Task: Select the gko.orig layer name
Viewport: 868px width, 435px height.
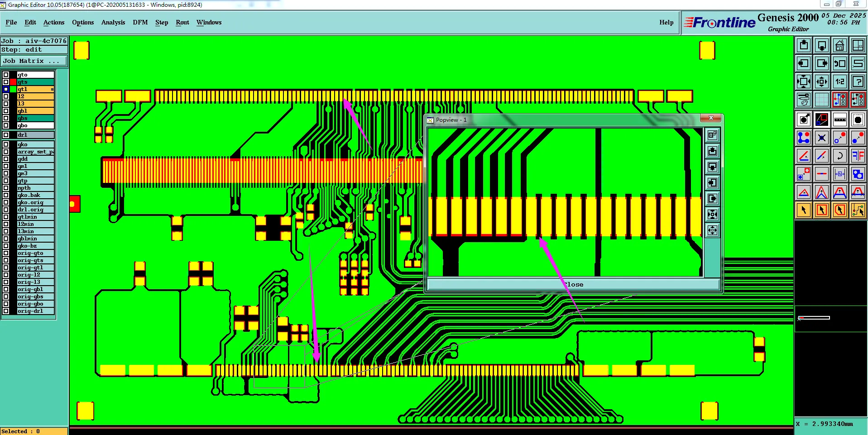Action: pos(35,202)
